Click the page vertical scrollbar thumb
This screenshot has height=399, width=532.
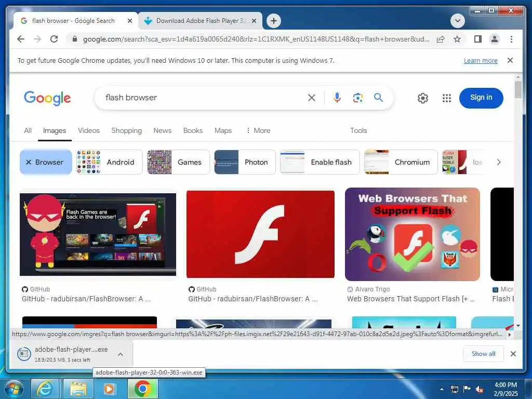tap(518, 89)
